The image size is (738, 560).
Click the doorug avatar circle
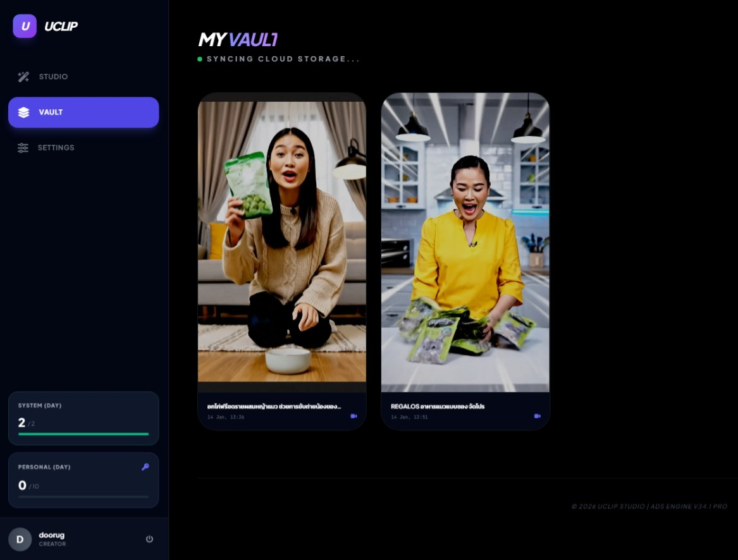20,539
